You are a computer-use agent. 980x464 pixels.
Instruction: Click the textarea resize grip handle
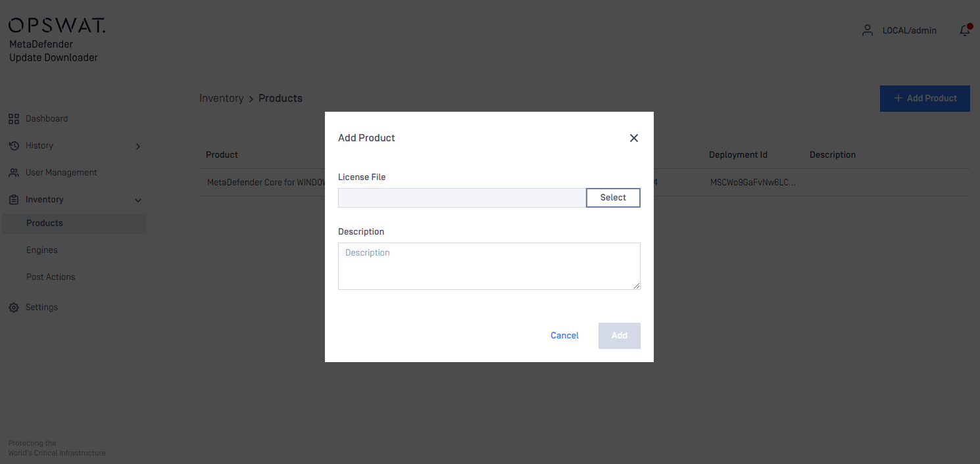(x=636, y=285)
